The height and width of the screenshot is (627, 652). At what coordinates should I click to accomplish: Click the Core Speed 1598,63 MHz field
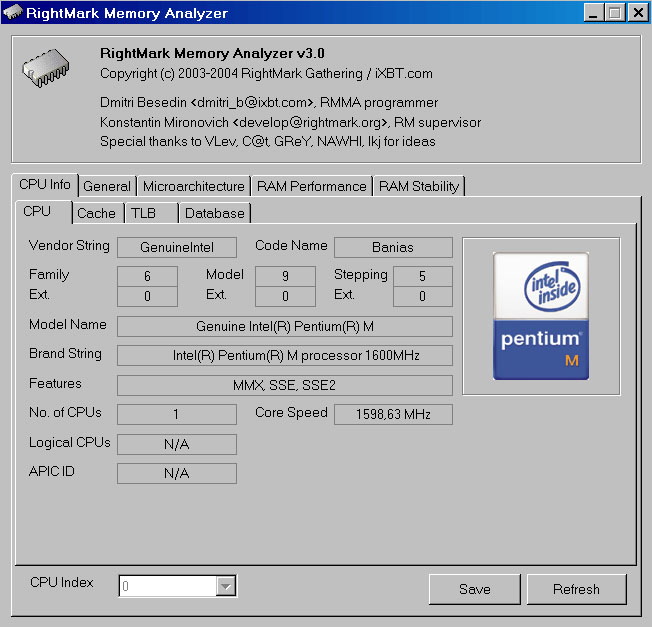pyautogui.click(x=393, y=414)
